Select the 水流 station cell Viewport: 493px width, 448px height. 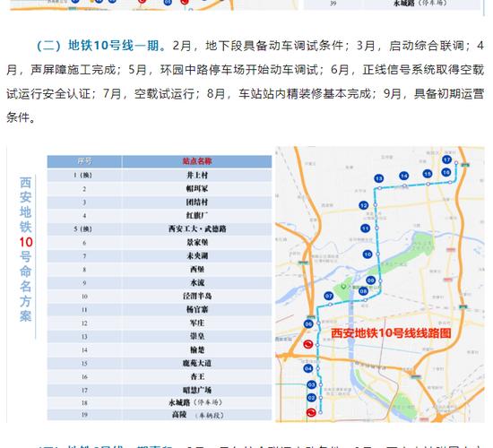(x=197, y=282)
